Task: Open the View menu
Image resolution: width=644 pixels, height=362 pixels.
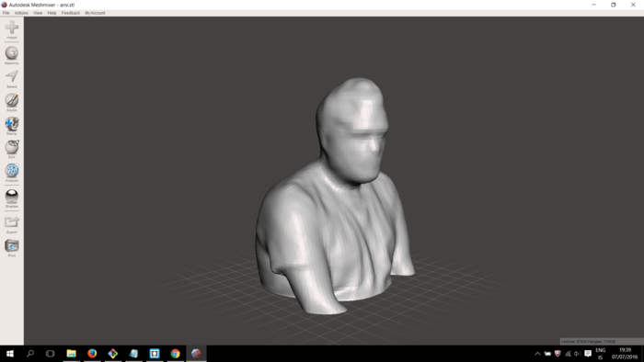Action: [38, 13]
